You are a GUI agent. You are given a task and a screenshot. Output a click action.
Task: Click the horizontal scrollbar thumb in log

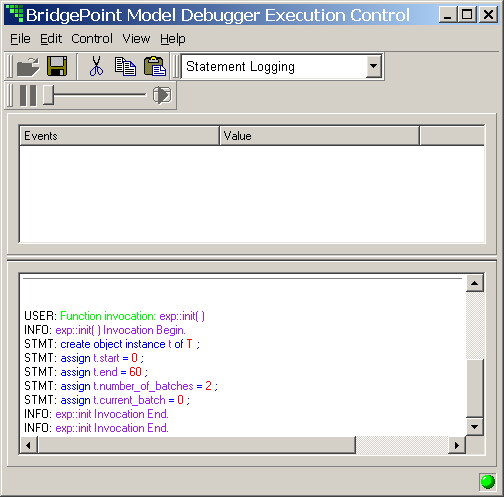(x=197, y=445)
